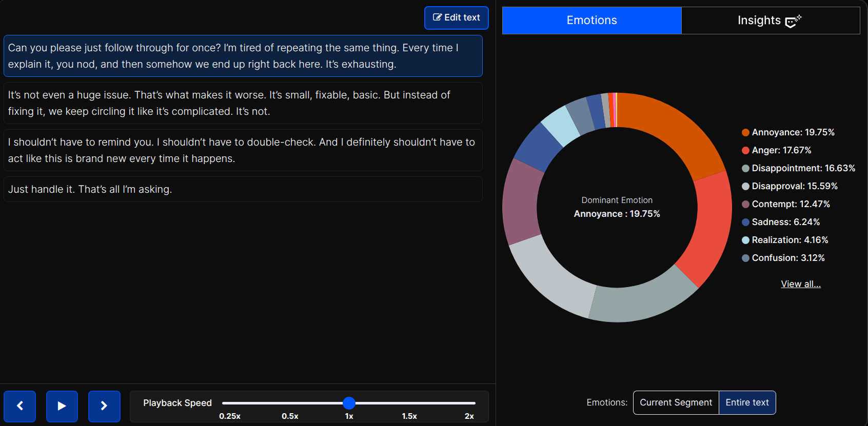Toggle the Anger legend entry
The image size is (868, 426).
(781, 150)
